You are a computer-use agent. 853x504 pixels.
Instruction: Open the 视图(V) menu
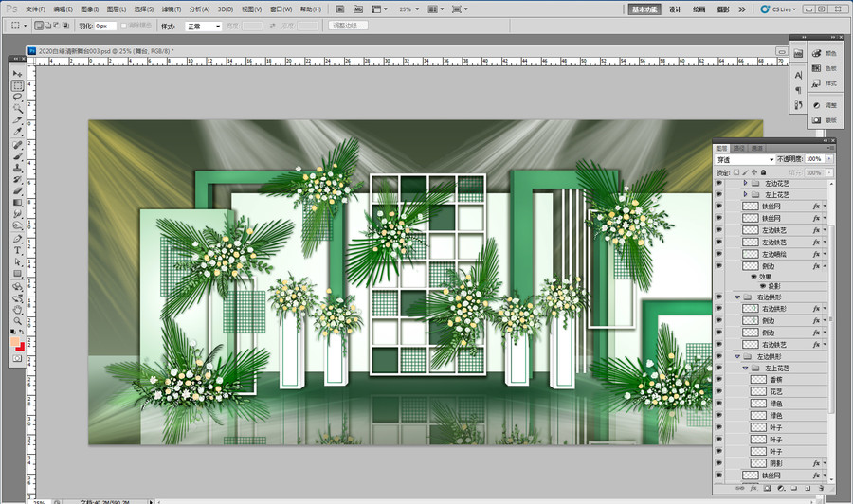251,9
